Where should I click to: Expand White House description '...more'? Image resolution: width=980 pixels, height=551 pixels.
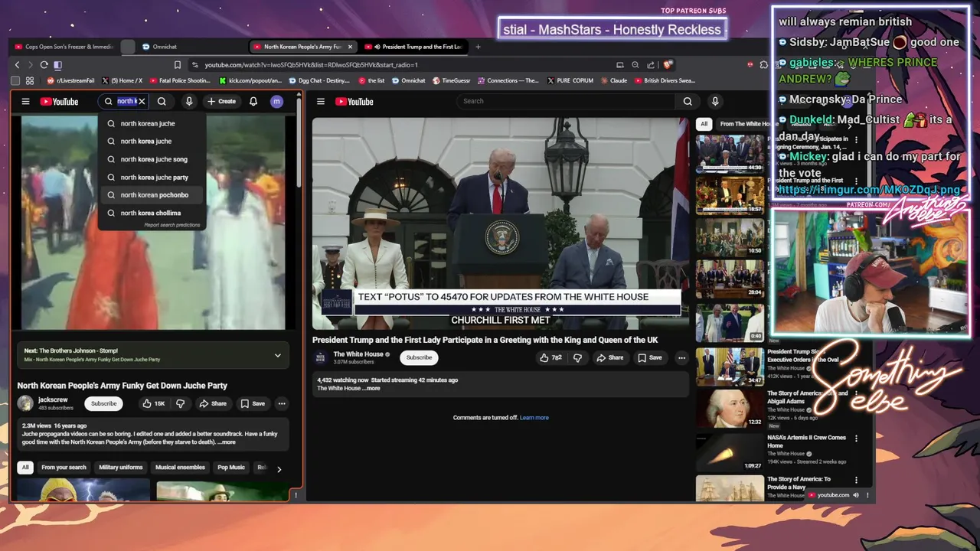(x=371, y=388)
